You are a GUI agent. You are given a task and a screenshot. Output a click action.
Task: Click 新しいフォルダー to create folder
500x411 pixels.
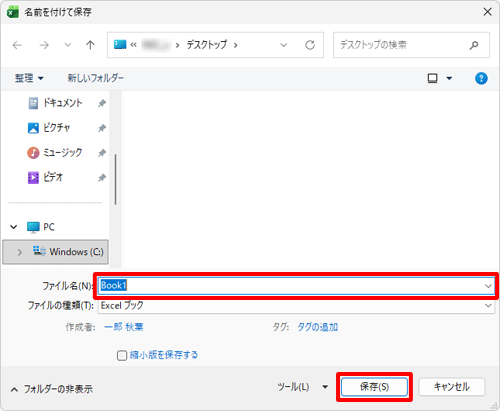pyautogui.click(x=96, y=78)
